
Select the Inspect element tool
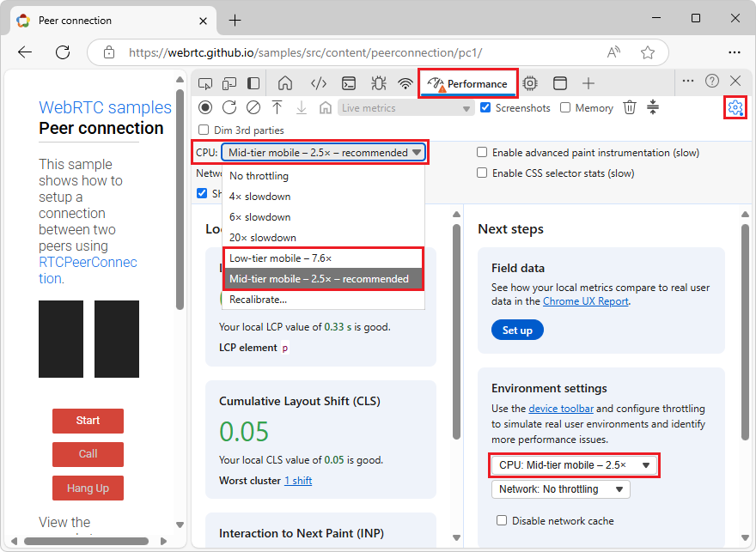pos(204,83)
